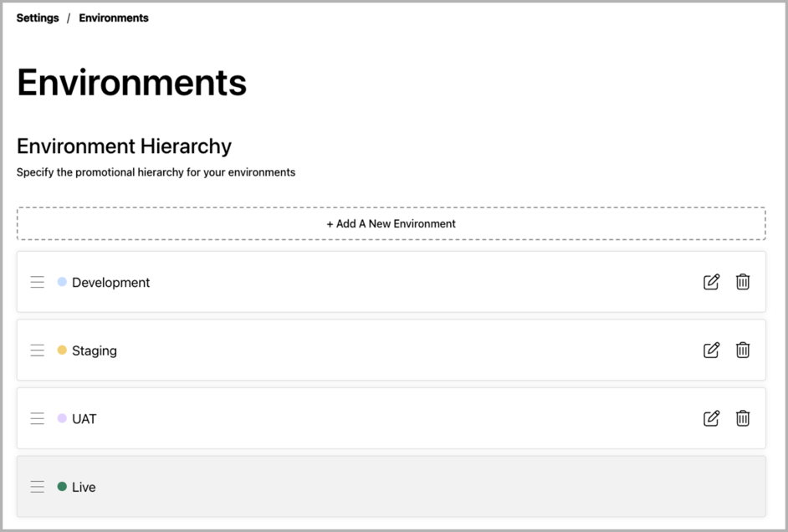
Task: Delete the Development environment
Action: coord(743,282)
